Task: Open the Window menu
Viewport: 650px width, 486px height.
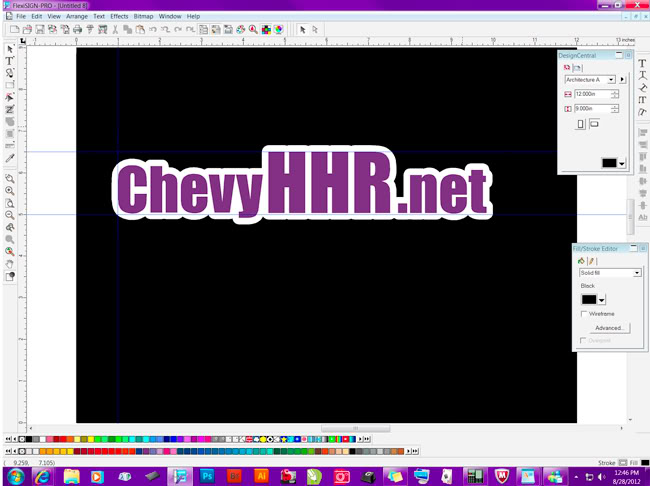Action: point(170,16)
